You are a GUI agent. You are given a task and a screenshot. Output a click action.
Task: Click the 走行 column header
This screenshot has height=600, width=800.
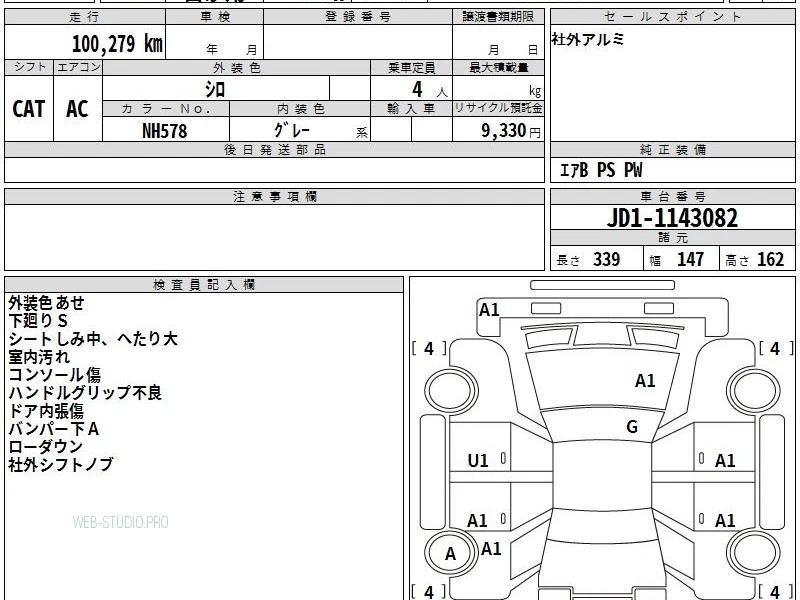click(84, 16)
